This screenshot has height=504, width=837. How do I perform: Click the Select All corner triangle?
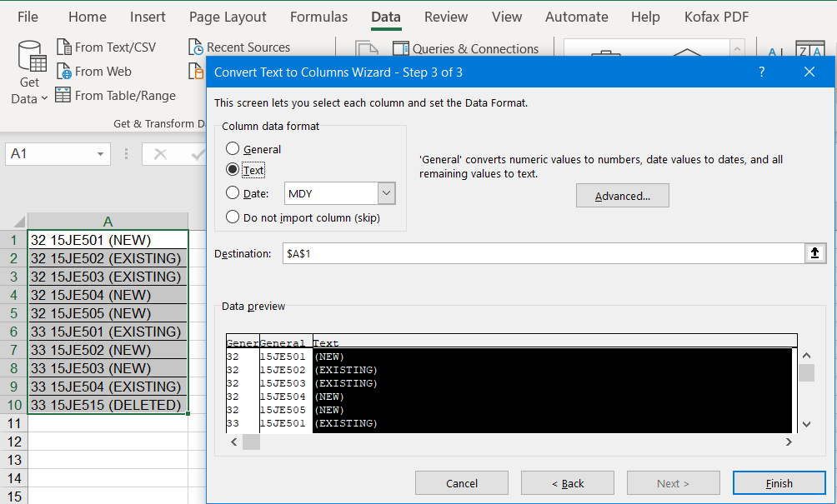click(x=18, y=222)
